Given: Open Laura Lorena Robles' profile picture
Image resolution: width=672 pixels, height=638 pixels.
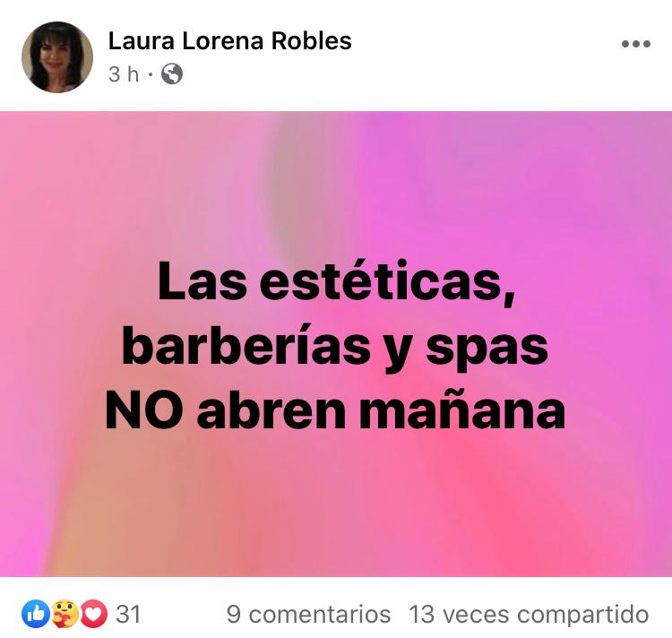Looking at the screenshot, I should [x=57, y=57].
